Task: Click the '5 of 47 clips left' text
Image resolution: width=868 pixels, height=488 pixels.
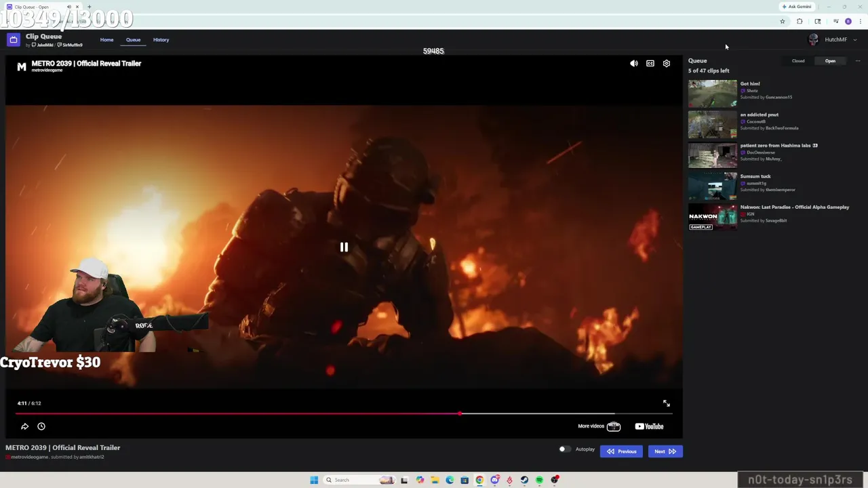Action: pyautogui.click(x=709, y=70)
